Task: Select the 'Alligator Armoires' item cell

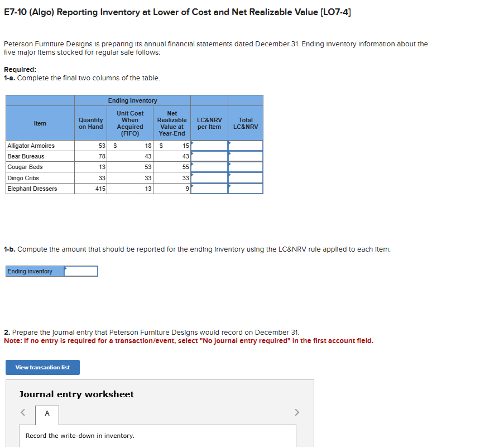Action: 40,146
